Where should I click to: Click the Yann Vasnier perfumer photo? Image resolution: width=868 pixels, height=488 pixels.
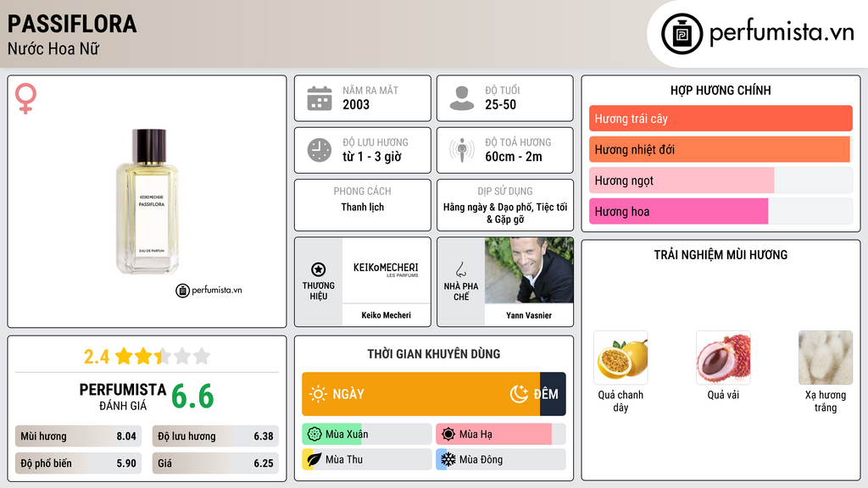tap(529, 270)
